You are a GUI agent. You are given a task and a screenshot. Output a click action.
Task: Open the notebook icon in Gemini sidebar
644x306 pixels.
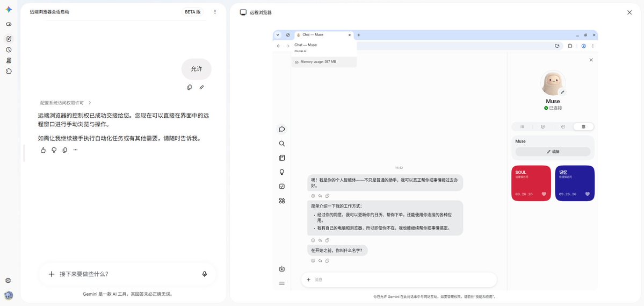pos(9,60)
